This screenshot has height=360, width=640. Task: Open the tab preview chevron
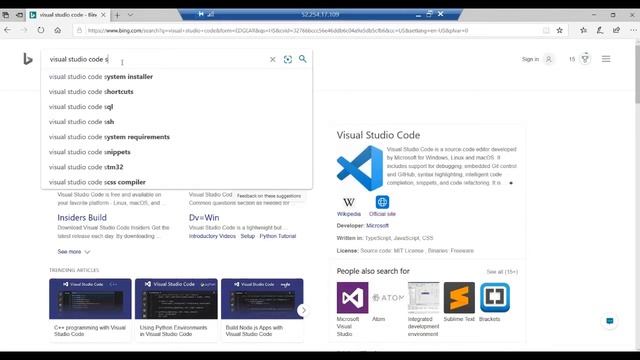[130, 15]
